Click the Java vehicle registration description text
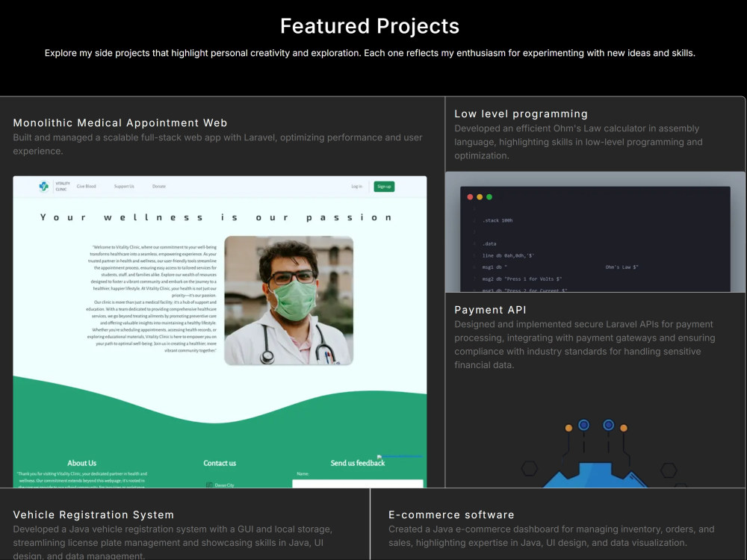 pos(173,542)
